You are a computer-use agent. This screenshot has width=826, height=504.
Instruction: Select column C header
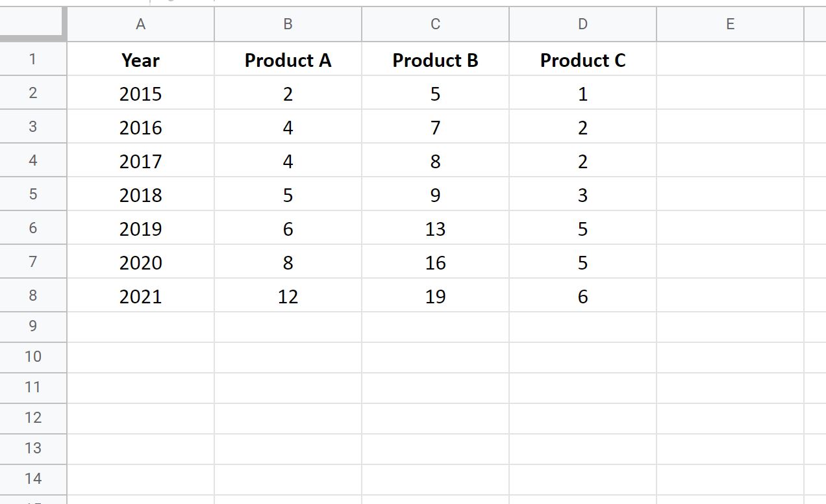click(x=435, y=24)
